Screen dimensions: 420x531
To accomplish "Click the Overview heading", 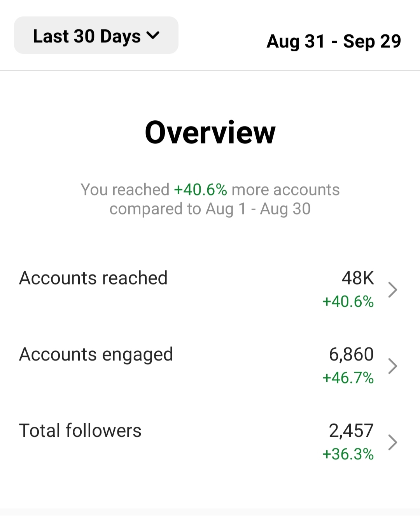I will (x=210, y=132).
